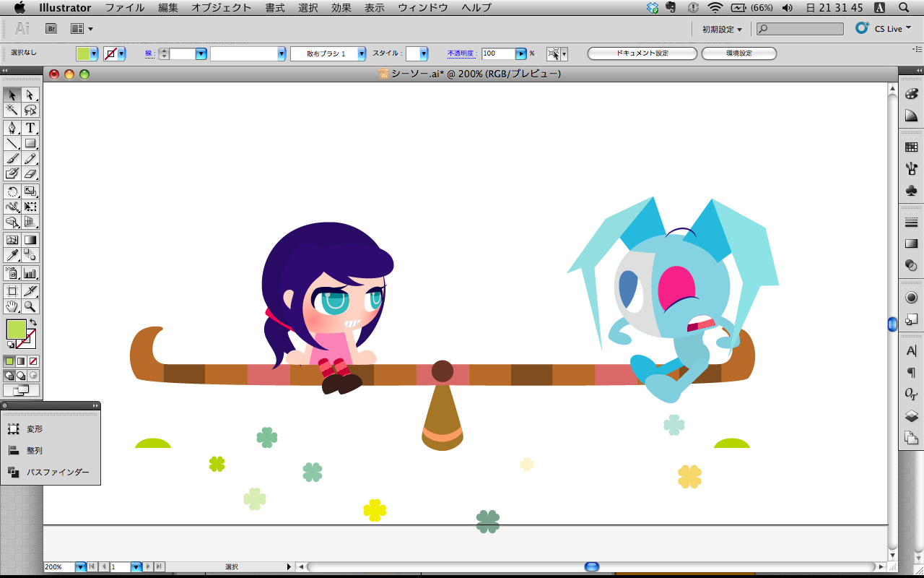Open the Symbols panel club icon

pos(911,191)
